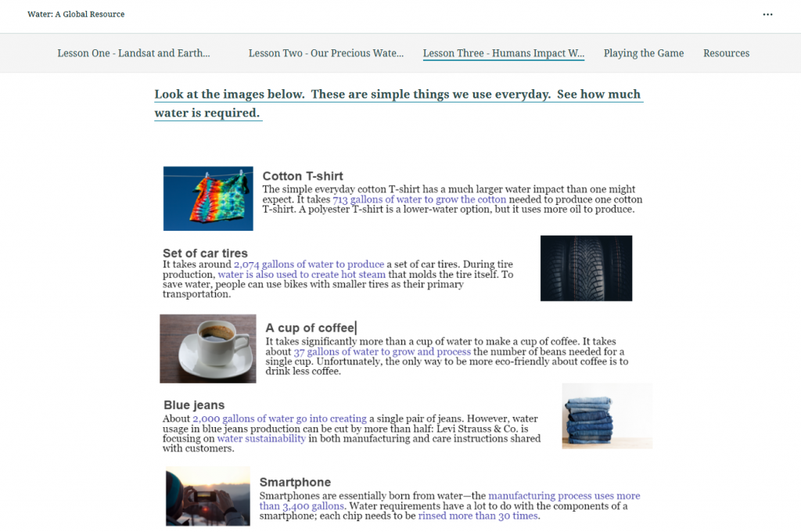The image size is (801, 532).
Task: Select the smartphone photo thumbnail
Action: click(x=208, y=496)
